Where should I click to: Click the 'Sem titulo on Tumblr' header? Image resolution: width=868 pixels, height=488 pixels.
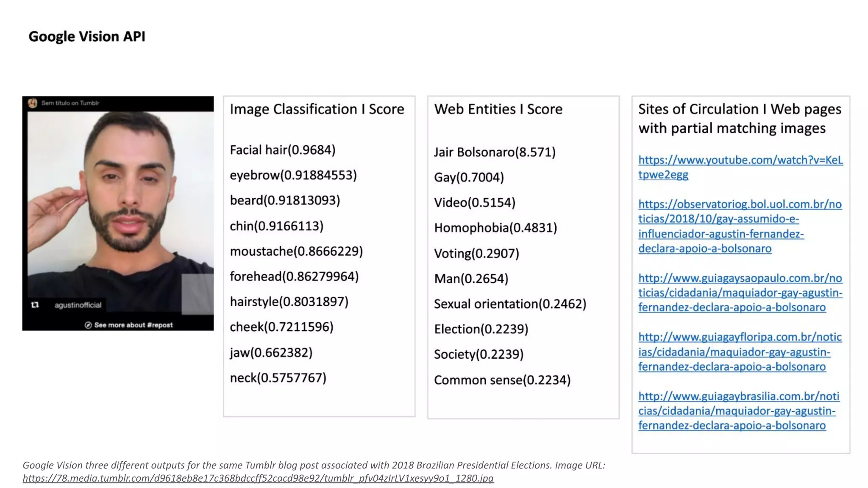point(70,103)
